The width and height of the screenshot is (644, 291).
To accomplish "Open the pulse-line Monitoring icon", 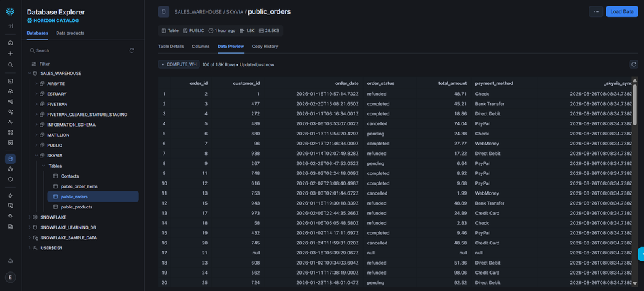I will pos(10,122).
